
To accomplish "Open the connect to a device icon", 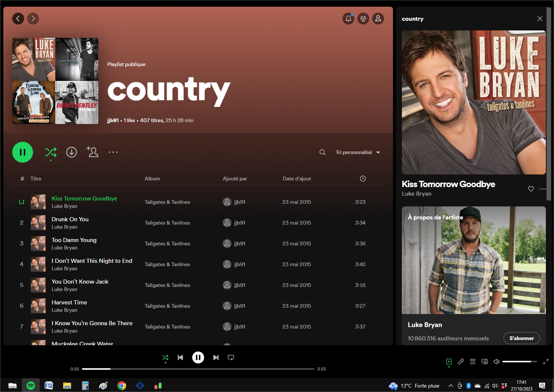I will pyautogui.click(x=485, y=362).
